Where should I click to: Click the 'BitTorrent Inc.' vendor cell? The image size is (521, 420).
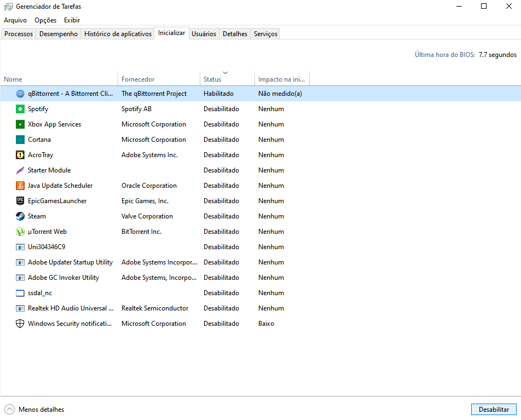point(142,232)
